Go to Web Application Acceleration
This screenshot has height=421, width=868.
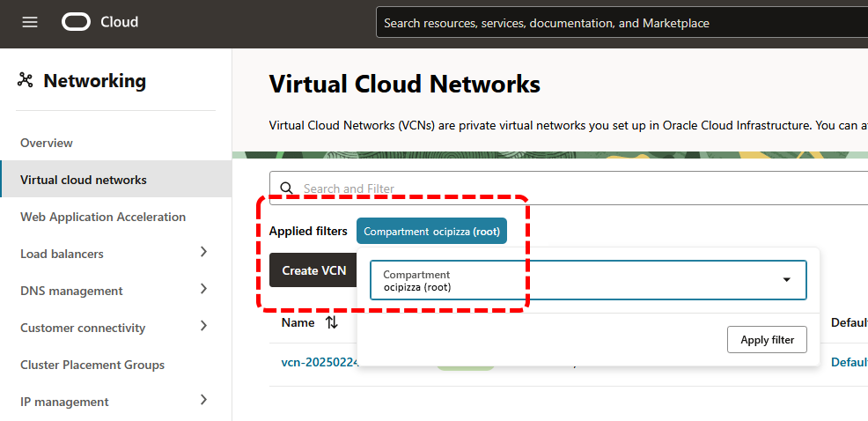pyautogui.click(x=103, y=217)
